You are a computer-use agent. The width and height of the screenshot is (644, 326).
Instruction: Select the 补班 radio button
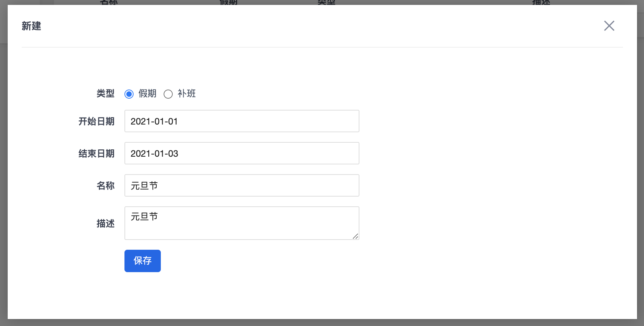168,94
